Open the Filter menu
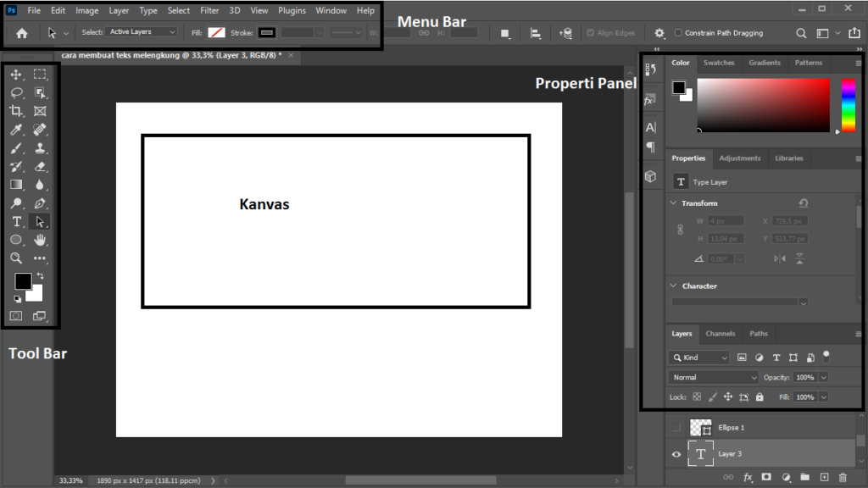The height and width of the screenshot is (488, 868). point(209,10)
